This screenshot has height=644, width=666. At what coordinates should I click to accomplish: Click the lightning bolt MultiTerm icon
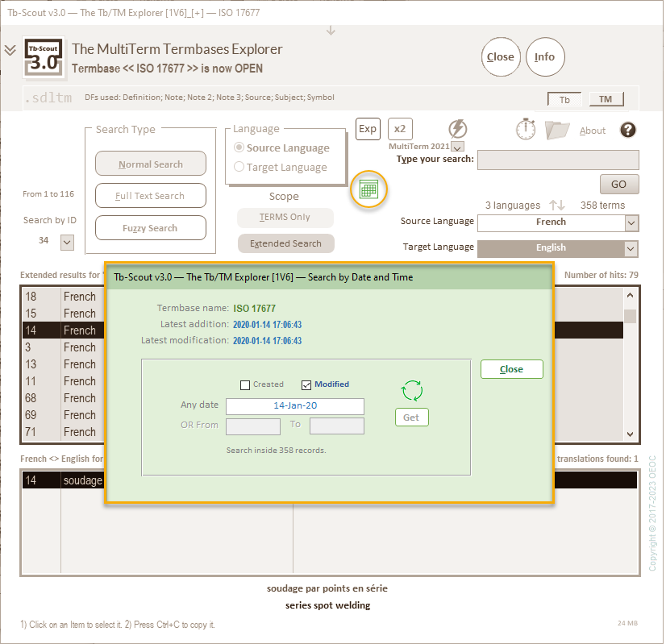click(457, 129)
